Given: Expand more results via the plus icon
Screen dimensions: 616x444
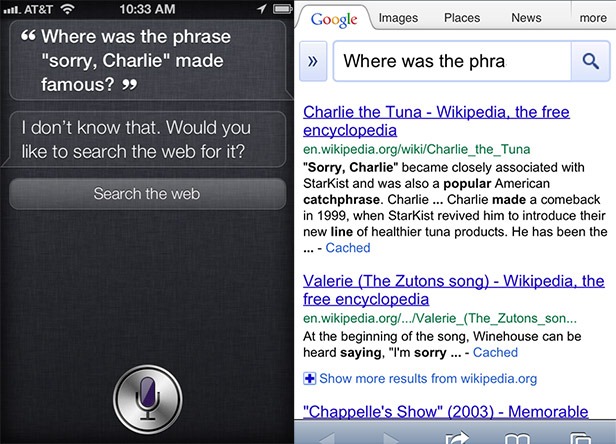Looking at the screenshot, I should (310, 378).
